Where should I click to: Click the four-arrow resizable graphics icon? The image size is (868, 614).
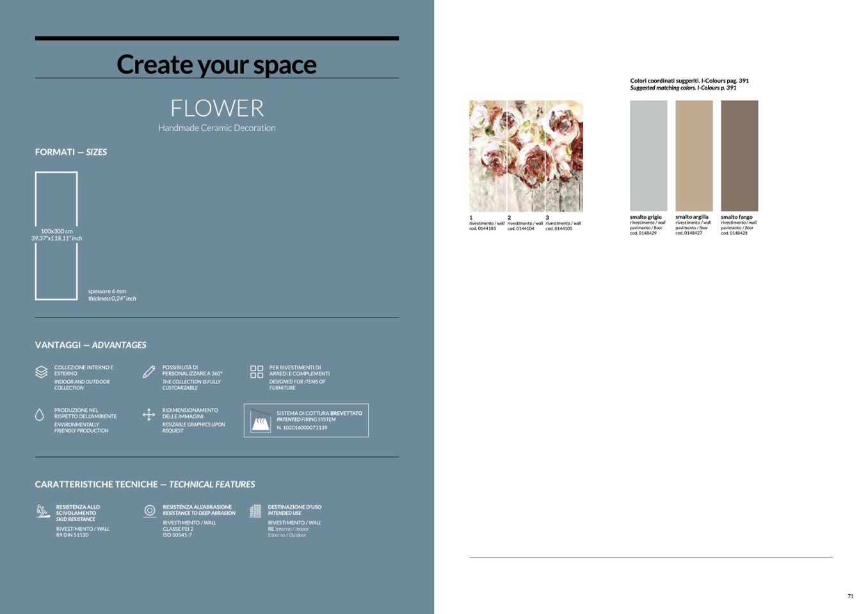pos(149,415)
